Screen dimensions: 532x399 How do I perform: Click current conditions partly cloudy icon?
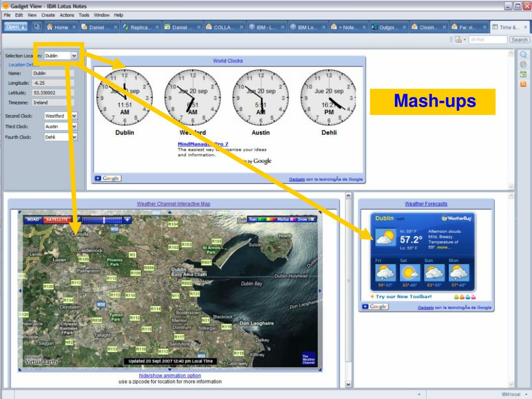pyautogui.click(x=385, y=236)
